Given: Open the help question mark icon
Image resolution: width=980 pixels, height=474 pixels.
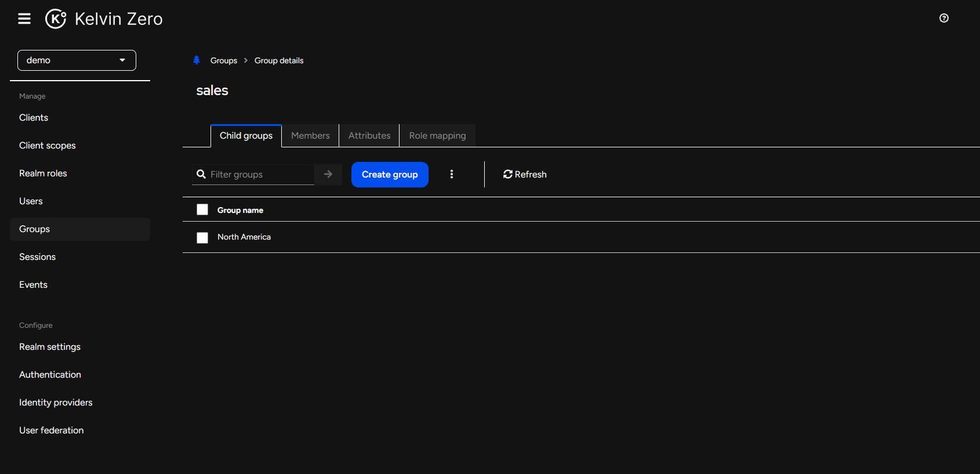Looking at the screenshot, I should point(943,18).
